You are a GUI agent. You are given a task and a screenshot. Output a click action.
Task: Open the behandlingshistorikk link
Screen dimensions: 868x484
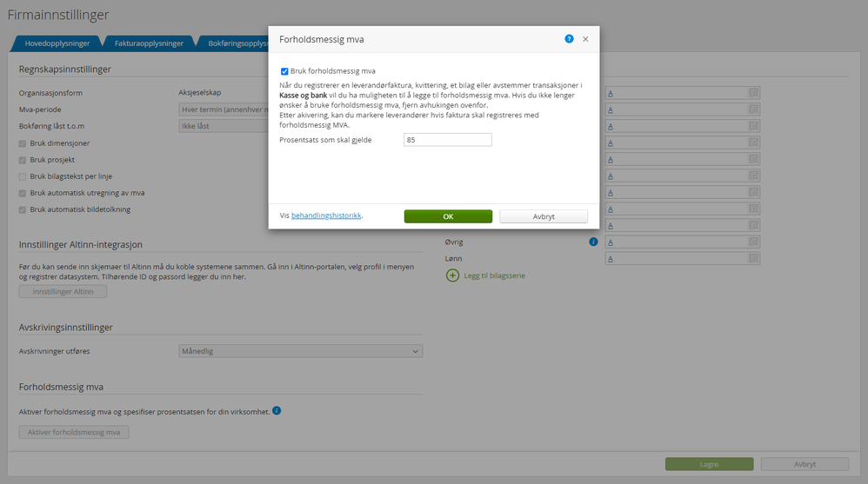pos(326,215)
